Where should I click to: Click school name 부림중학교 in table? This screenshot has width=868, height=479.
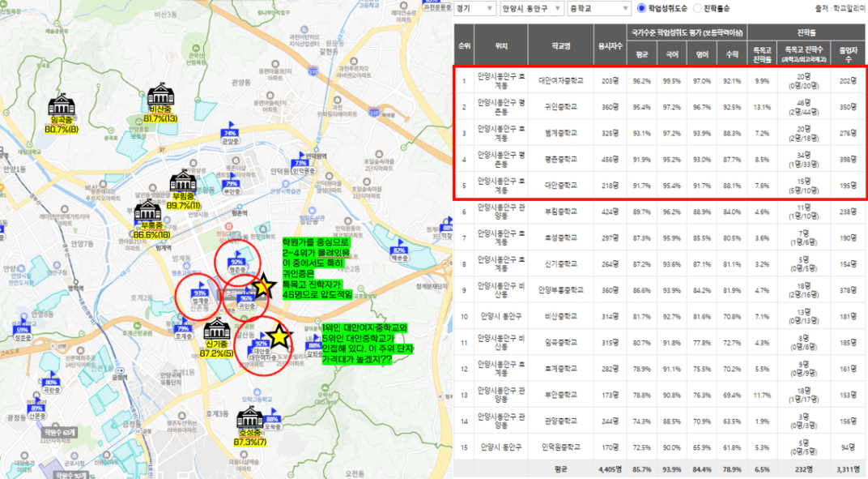pyautogui.click(x=561, y=212)
